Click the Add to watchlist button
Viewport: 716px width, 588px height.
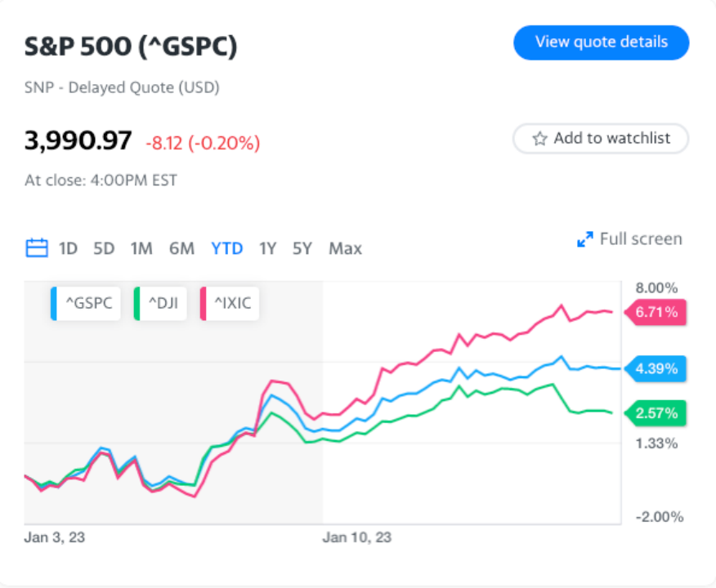point(601,139)
